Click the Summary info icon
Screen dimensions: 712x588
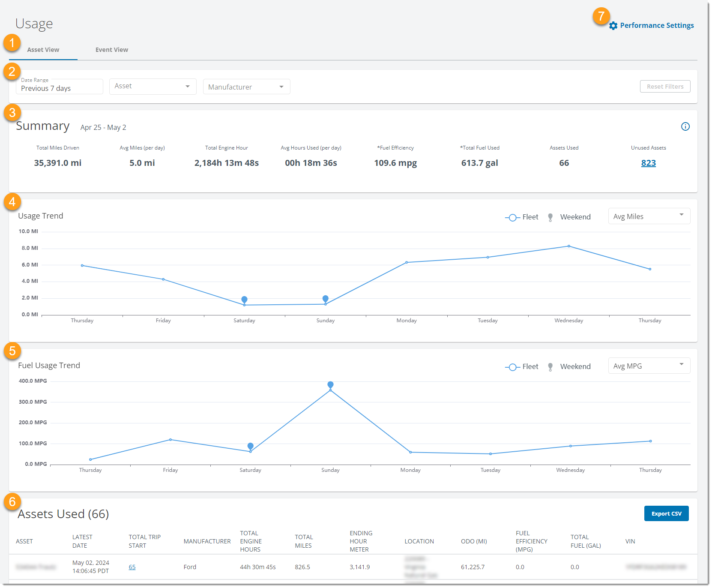[685, 126]
